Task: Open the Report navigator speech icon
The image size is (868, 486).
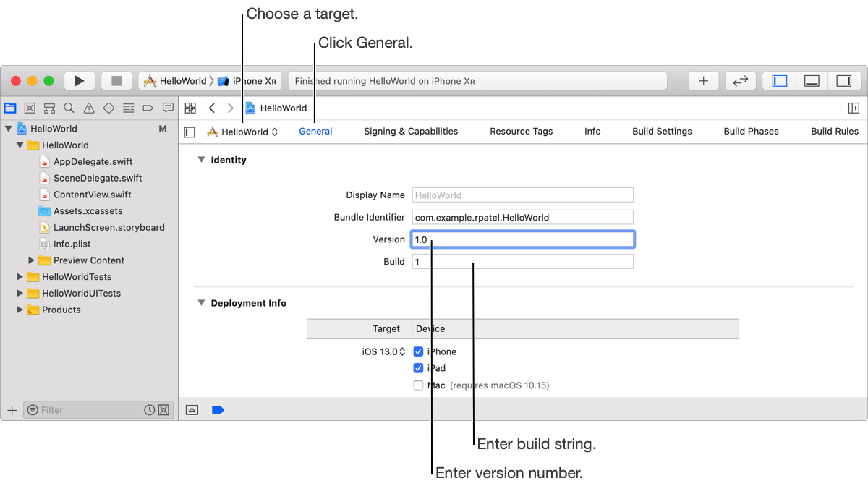Action: tap(168, 108)
